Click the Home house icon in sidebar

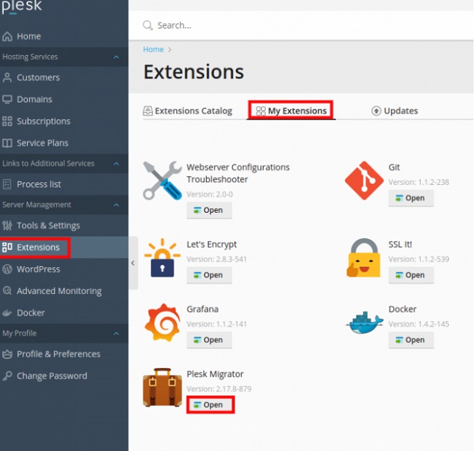[x=7, y=37]
